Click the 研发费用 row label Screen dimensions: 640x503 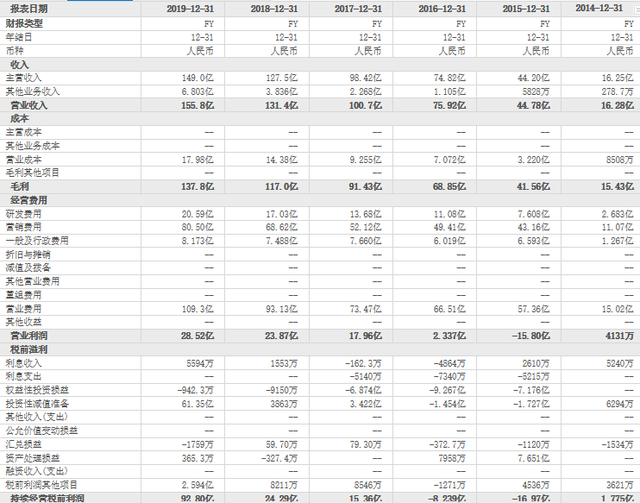coord(24,214)
